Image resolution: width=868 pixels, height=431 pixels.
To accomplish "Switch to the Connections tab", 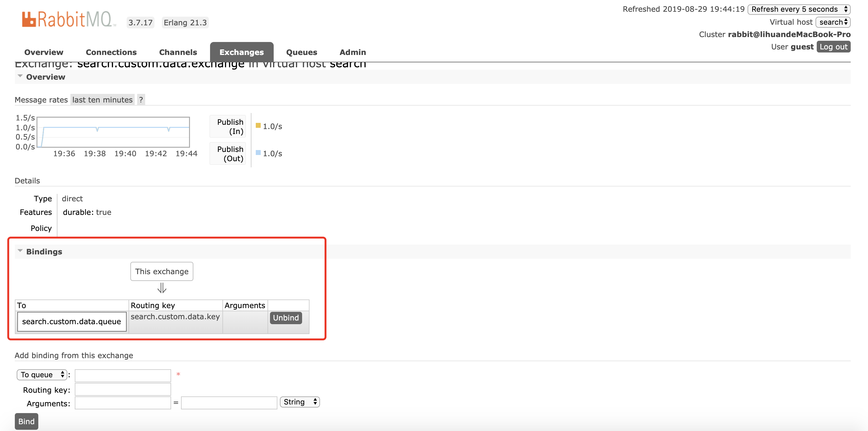I will [x=111, y=52].
